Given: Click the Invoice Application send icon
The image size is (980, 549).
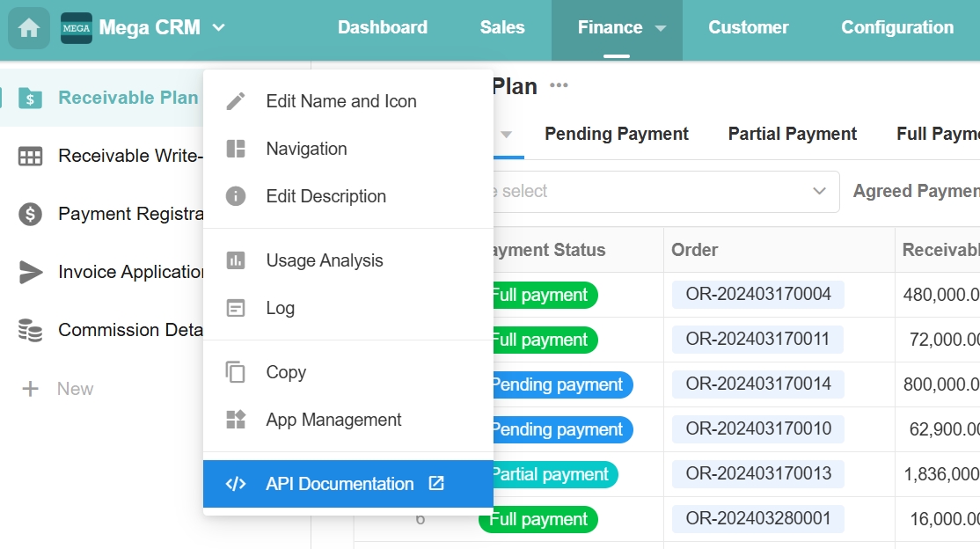Looking at the screenshot, I should [31, 272].
